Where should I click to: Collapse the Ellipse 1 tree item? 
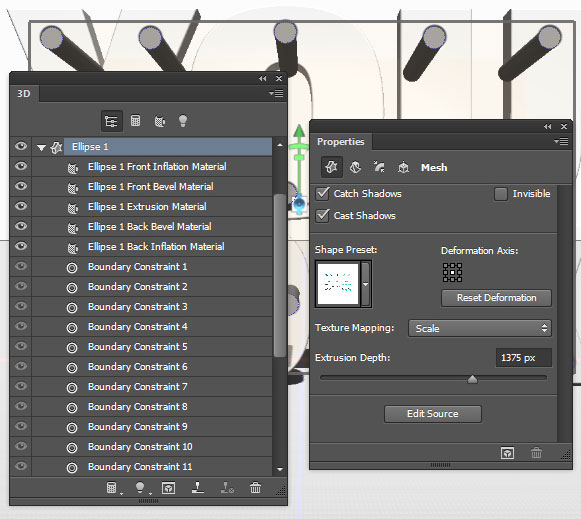click(x=42, y=148)
